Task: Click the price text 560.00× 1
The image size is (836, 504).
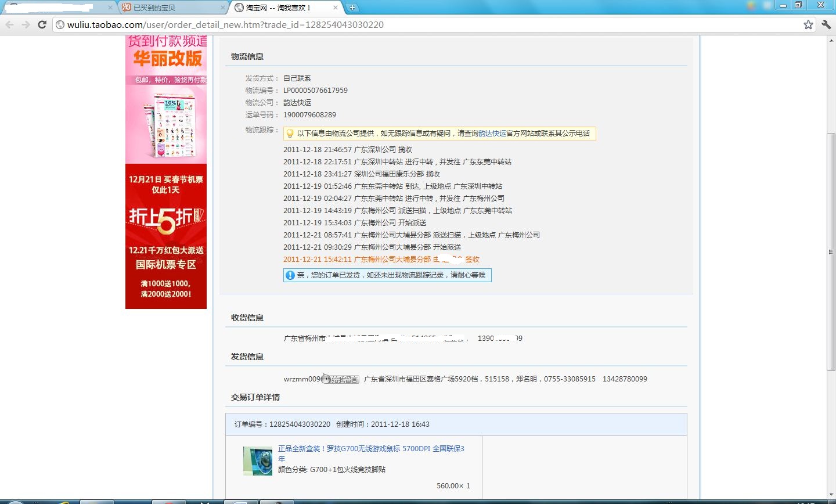Action: click(x=453, y=486)
